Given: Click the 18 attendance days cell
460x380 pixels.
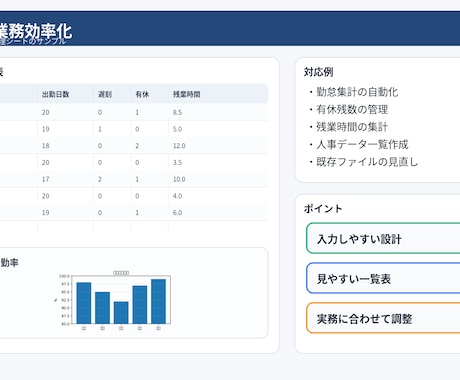Looking at the screenshot, I should coord(46,146).
